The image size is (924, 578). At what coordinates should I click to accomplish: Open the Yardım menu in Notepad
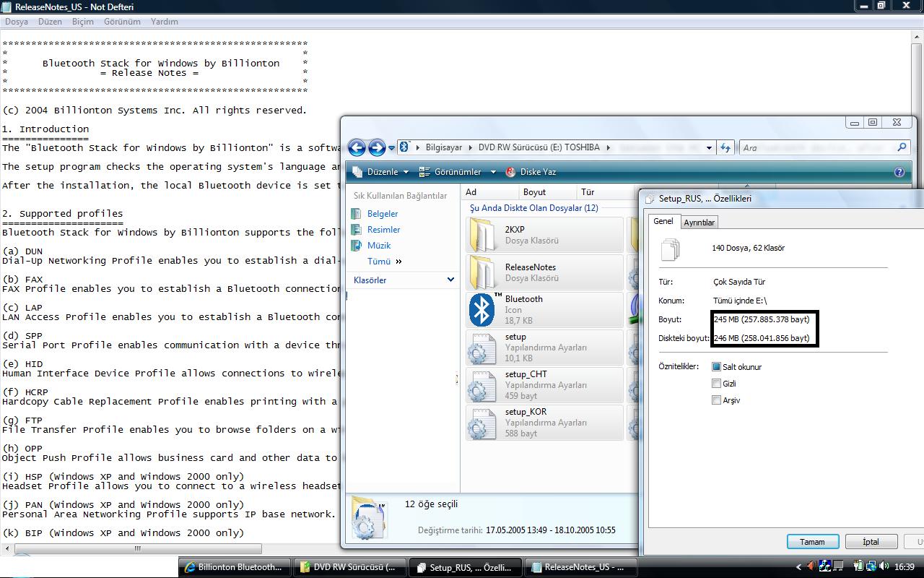click(x=164, y=22)
